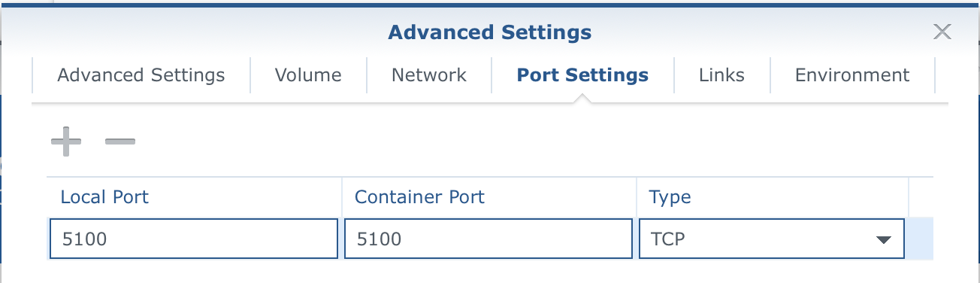The height and width of the screenshot is (283, 980).
Task: Remove selected port mapping with minus icon
Action: point(119,141)
